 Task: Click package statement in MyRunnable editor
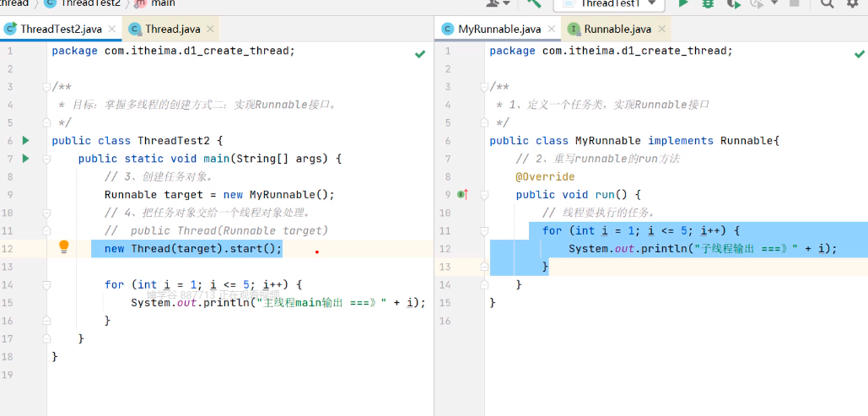(611, 51)
